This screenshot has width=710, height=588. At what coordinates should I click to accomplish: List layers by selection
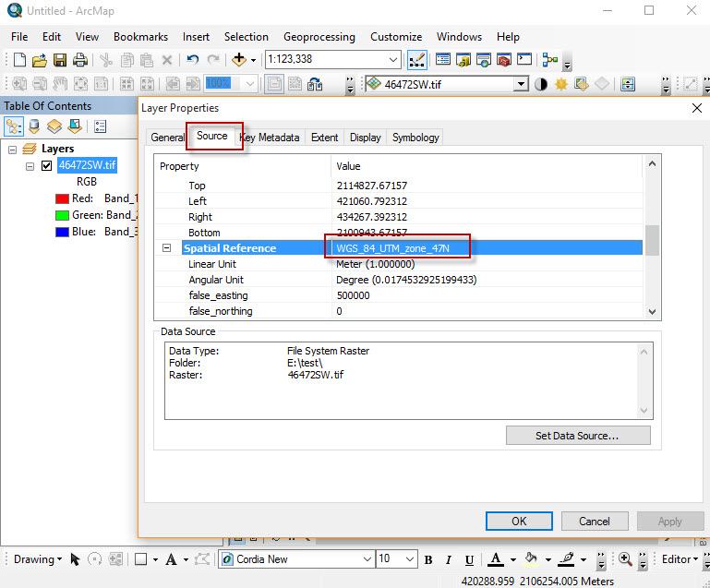click(x=75, y=126)
